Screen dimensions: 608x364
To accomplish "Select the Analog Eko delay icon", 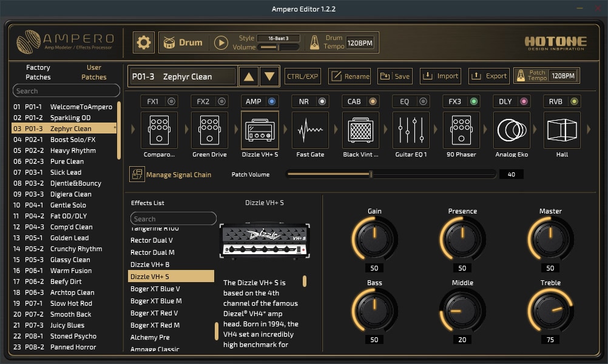I will coord(512,130).
